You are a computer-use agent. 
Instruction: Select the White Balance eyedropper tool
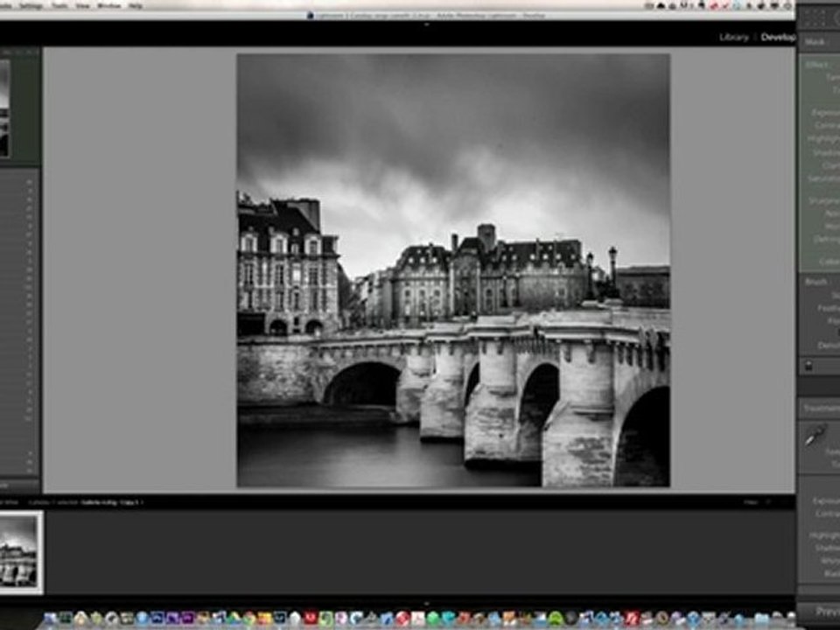(x=815, y=435)
